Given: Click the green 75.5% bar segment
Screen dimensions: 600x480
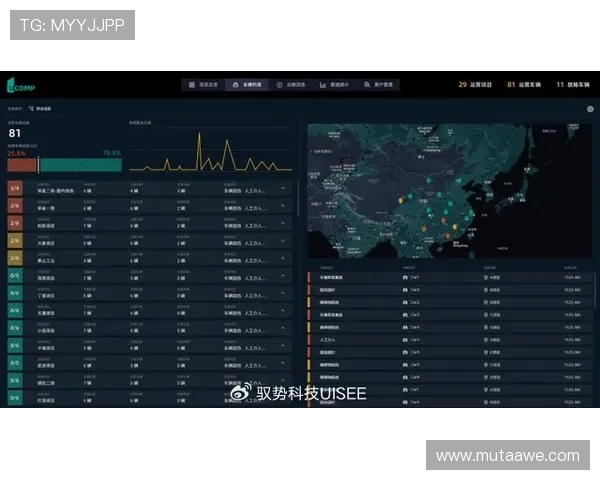Looking at the screenshot, I should pyautogui.click(x=80, y=165).
